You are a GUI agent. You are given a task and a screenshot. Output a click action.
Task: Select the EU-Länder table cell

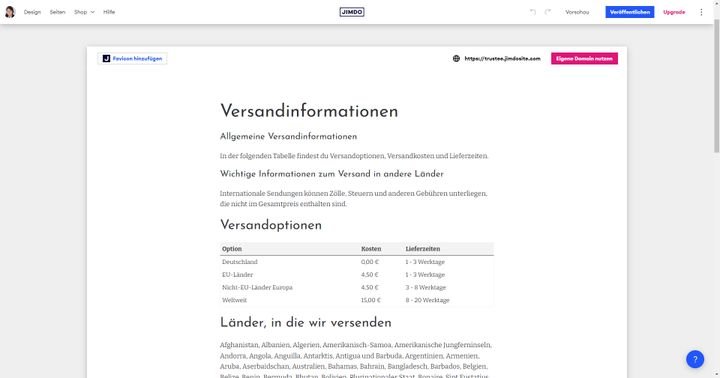point(237,275)
